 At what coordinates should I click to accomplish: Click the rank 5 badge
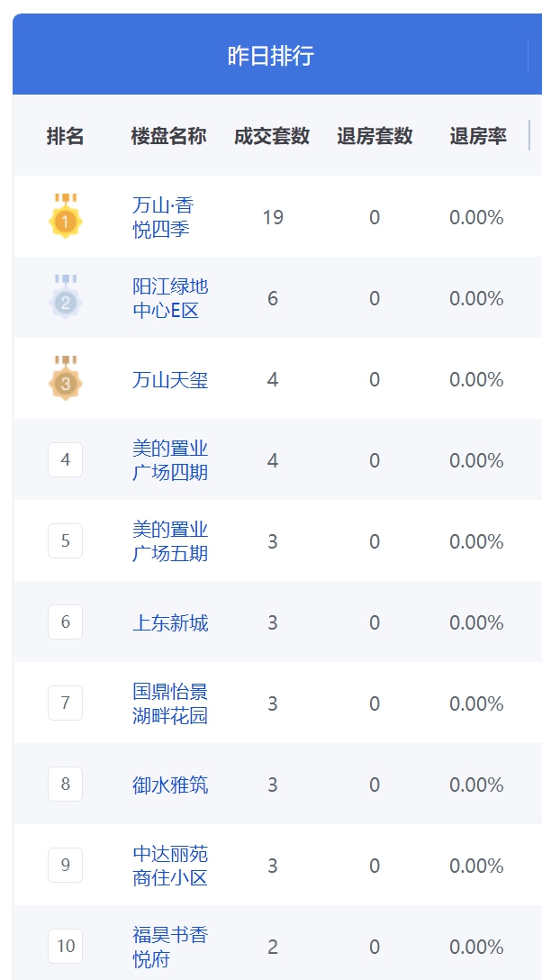point(66,541)
